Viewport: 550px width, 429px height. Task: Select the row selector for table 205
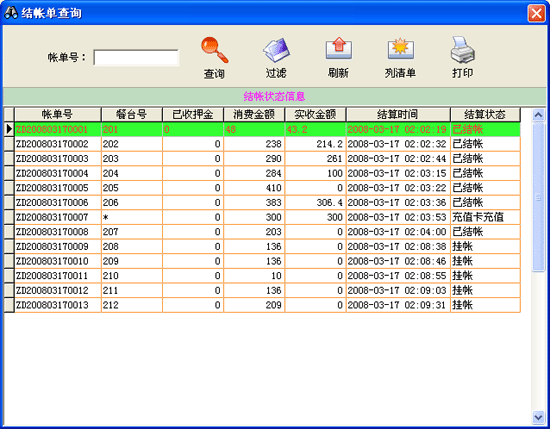point(9,188)
